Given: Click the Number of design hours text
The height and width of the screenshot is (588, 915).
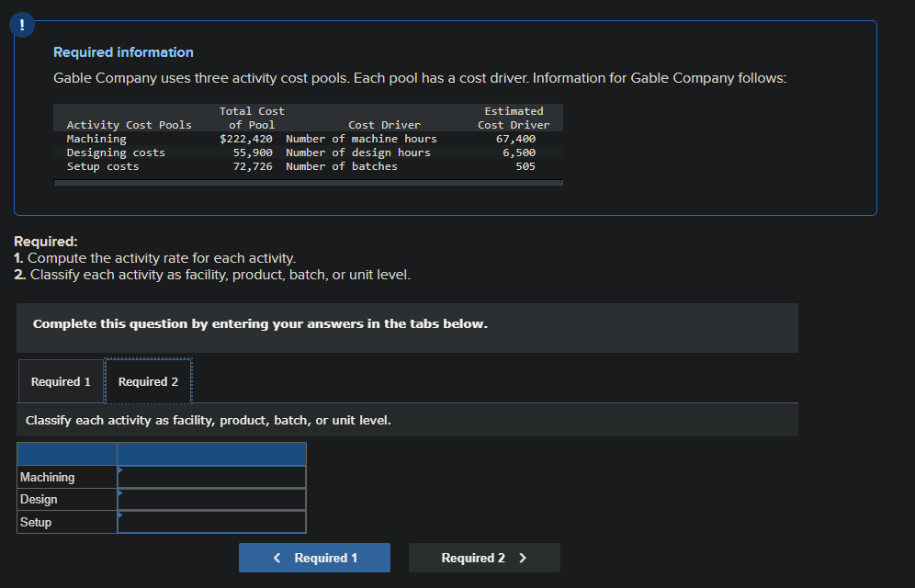Looking at the screenshot, I should click(x=358, y=153).
